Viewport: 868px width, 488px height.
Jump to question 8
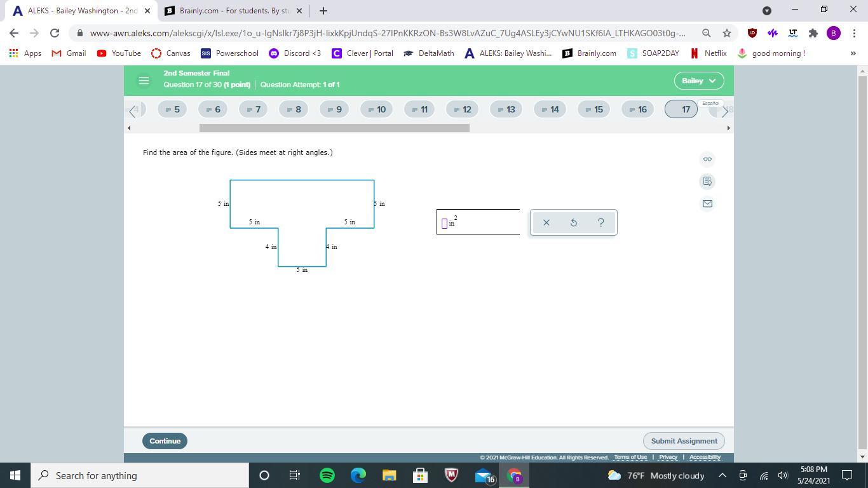(x=294, y=109)
